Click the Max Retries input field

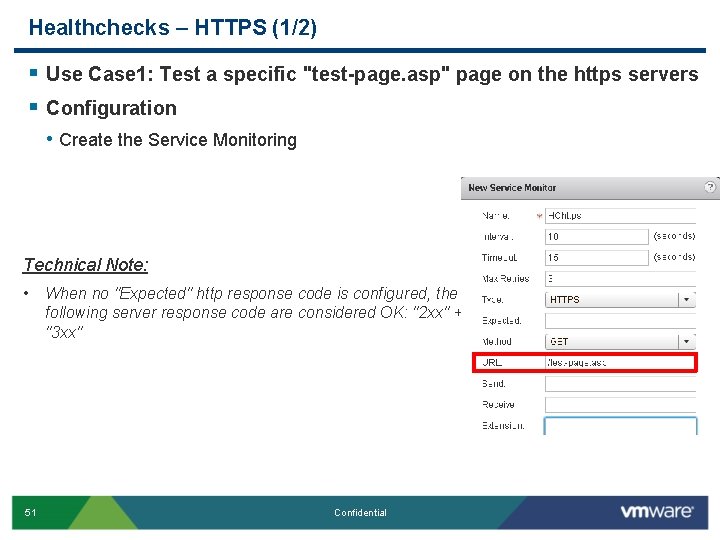point(620,279)
